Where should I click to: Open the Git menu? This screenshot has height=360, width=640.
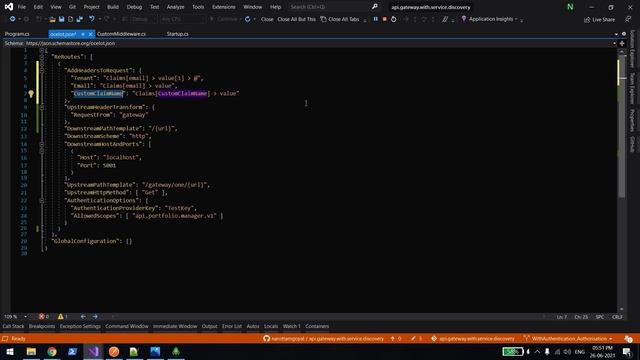click(72, 7)
